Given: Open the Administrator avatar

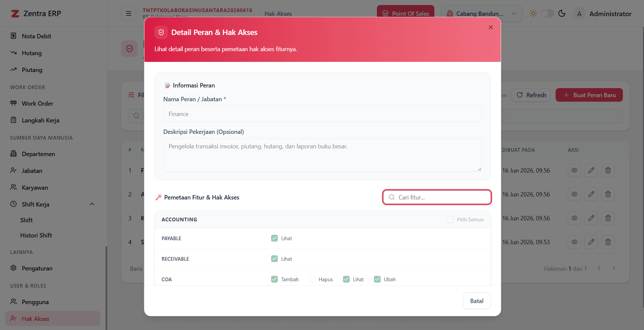Looking at the screenshot, I should click(x=579, y=14).
